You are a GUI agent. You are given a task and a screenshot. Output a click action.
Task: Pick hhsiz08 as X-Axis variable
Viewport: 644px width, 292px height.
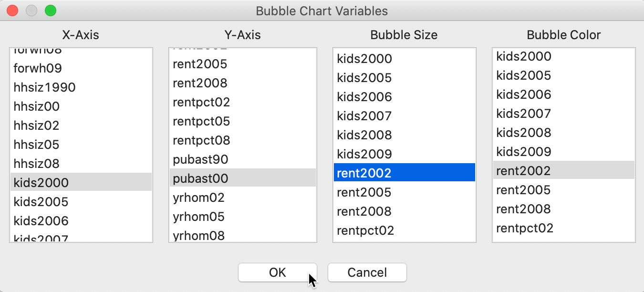click(x=81, y=163)
